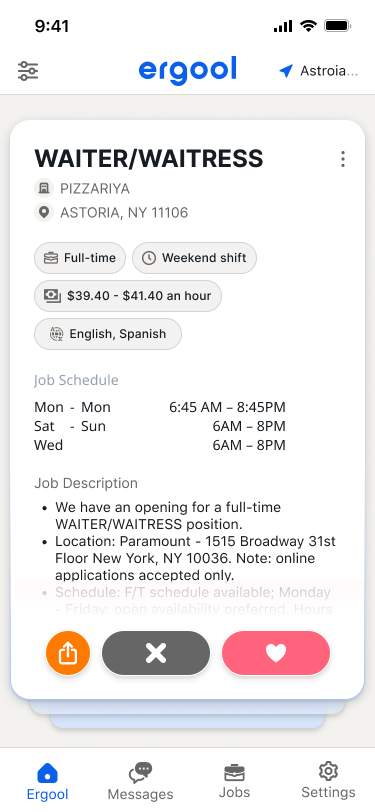Image resolution: width=375 pixels, height=812 pixels.
Task: Open the three-dot job options menu
Action: tap(342, 159)
